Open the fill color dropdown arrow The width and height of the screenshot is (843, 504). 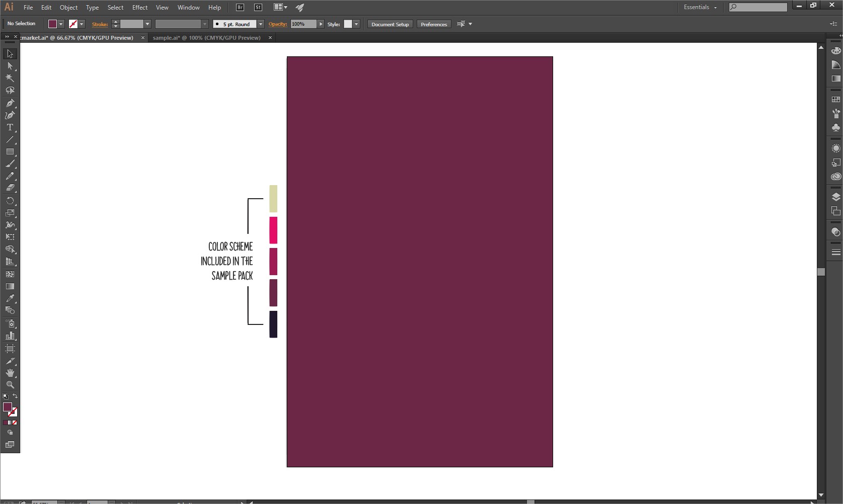61,24
